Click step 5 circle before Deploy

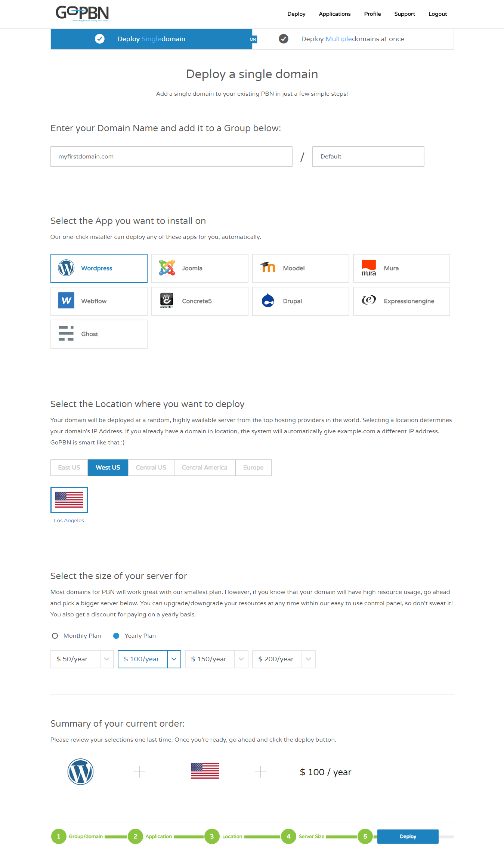[365, 837]
